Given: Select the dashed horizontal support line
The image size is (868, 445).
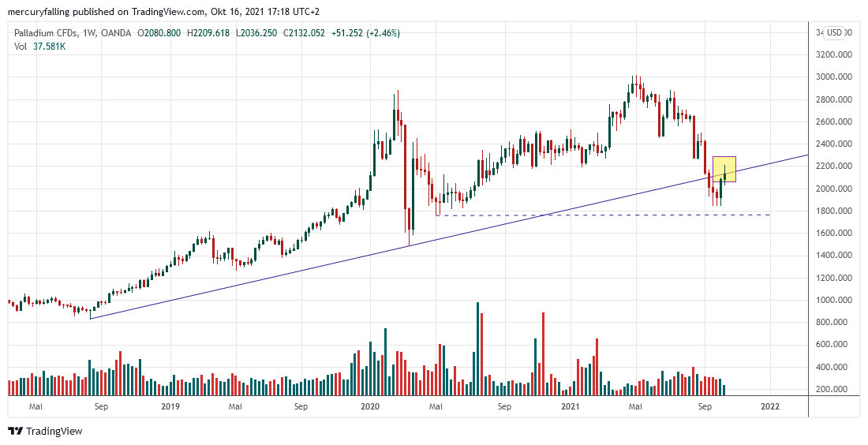Looking at the screenshot, I should pyautogui.click(x=600, y=215).
